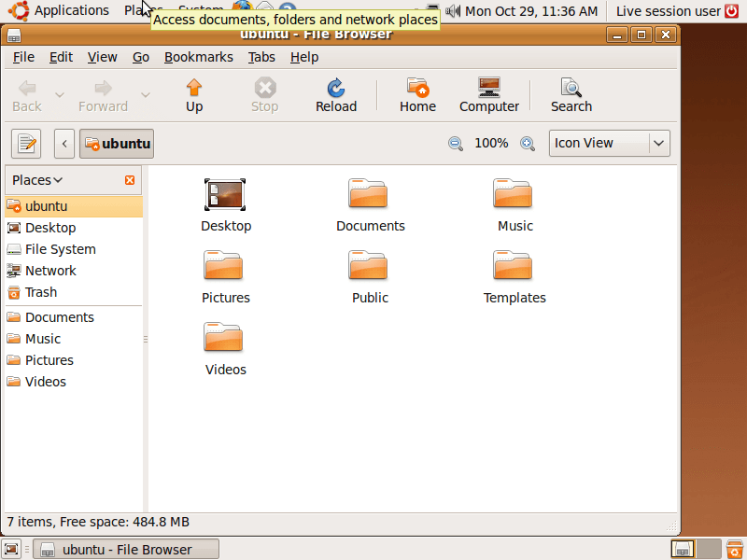Open Videos bookmark in sidebar
Viewport: 747px width, 560px height.
click(x=74, y=382)
